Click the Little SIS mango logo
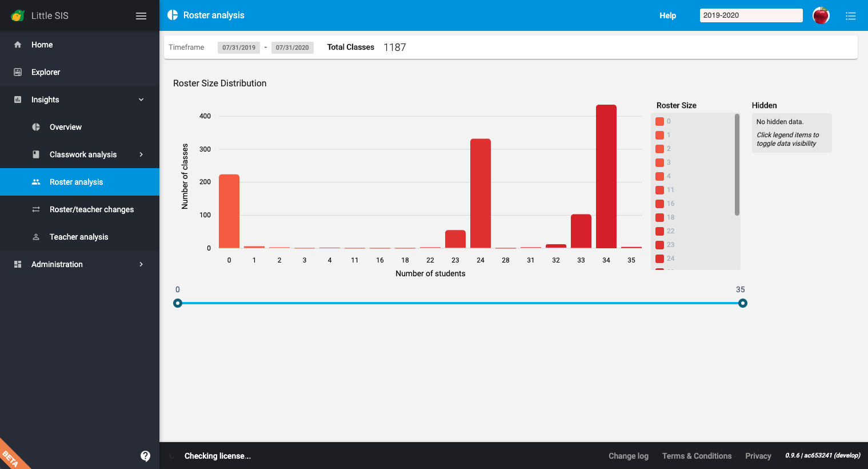 point(18,15)
